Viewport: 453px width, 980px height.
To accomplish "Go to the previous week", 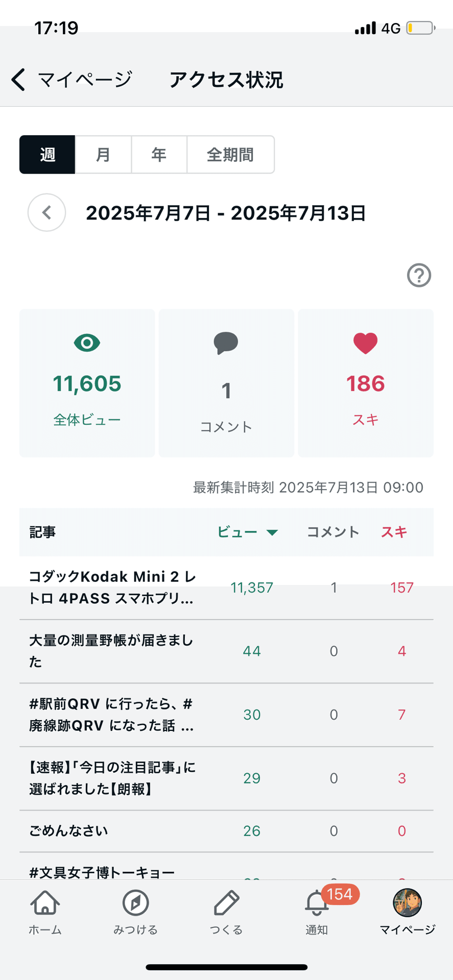I will pos(46,212).
